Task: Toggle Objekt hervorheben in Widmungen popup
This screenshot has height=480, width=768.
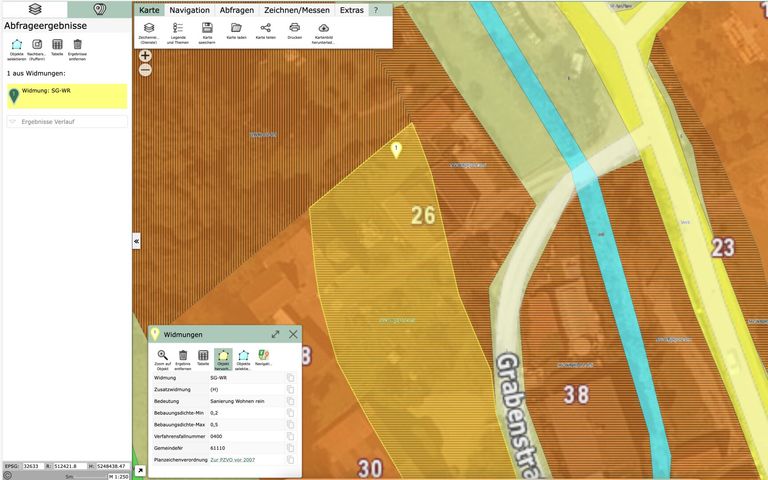Action: [223, 358]
